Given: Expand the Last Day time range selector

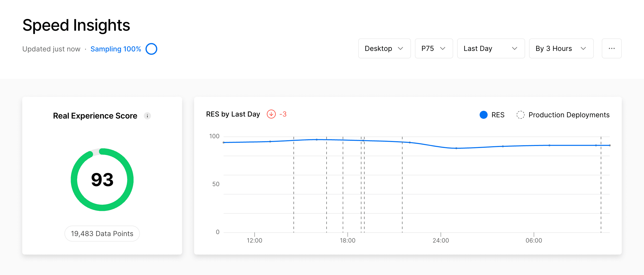Looking at the screenshot, I should [491, 48].
